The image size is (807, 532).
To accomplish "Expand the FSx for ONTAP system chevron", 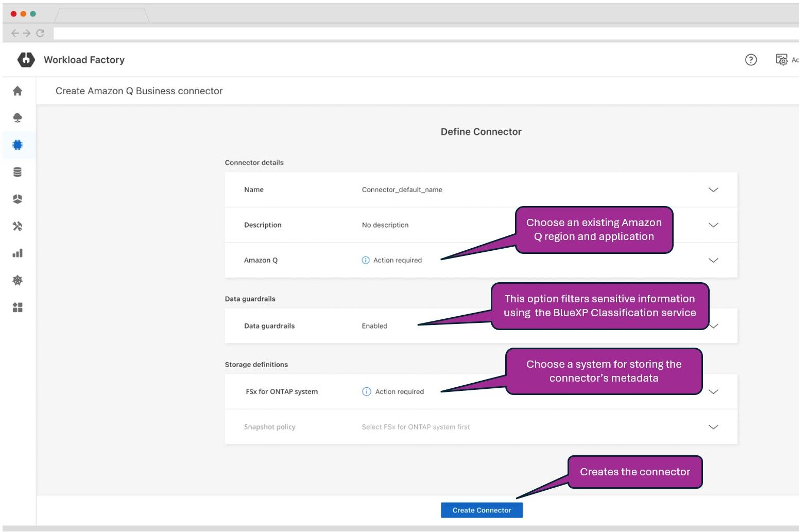I will pos(713,392).
